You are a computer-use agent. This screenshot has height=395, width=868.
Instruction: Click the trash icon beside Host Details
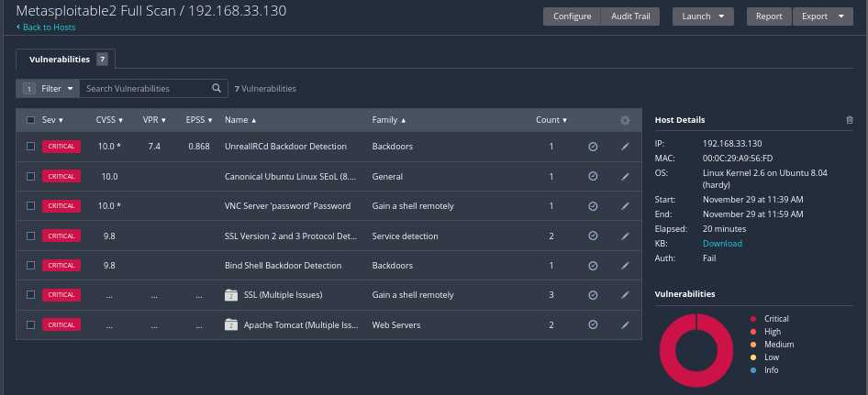coord(849,120)
